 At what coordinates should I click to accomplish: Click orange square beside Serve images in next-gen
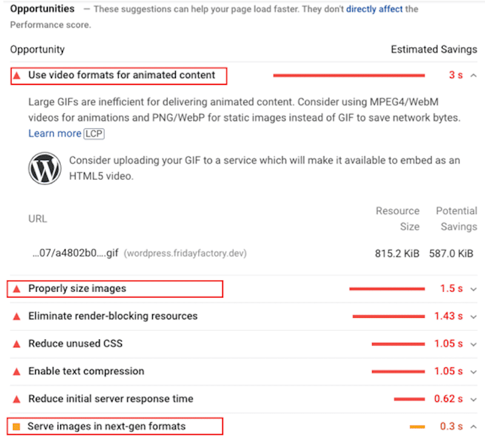(16, 427)
